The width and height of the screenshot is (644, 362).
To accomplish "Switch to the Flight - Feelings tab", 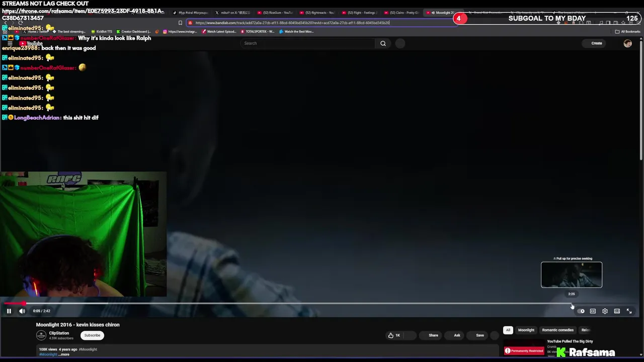I will [x=359, y=13].
